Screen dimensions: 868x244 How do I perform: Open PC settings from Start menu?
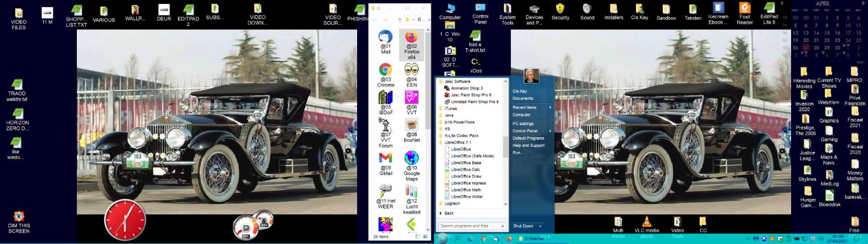[x=523, y=123]
